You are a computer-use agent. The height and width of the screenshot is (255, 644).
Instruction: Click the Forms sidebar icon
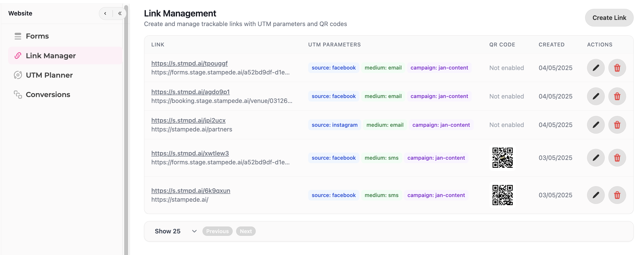tap(18, 36)
